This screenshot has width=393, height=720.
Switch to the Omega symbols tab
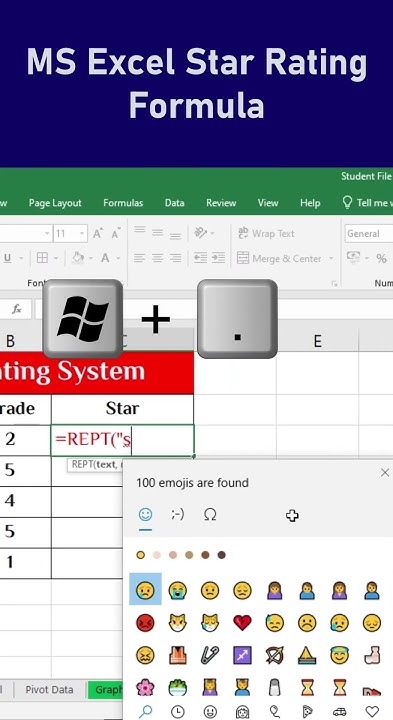[210, 515]
